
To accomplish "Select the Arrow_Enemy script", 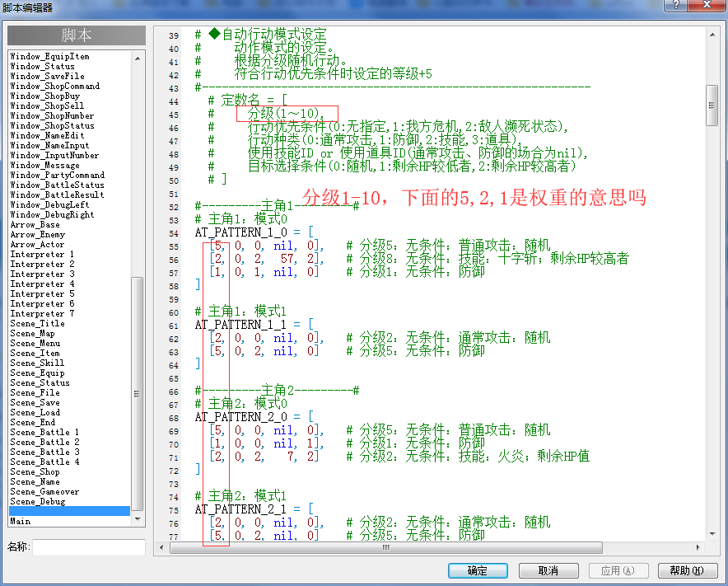I will coord(38,235).
